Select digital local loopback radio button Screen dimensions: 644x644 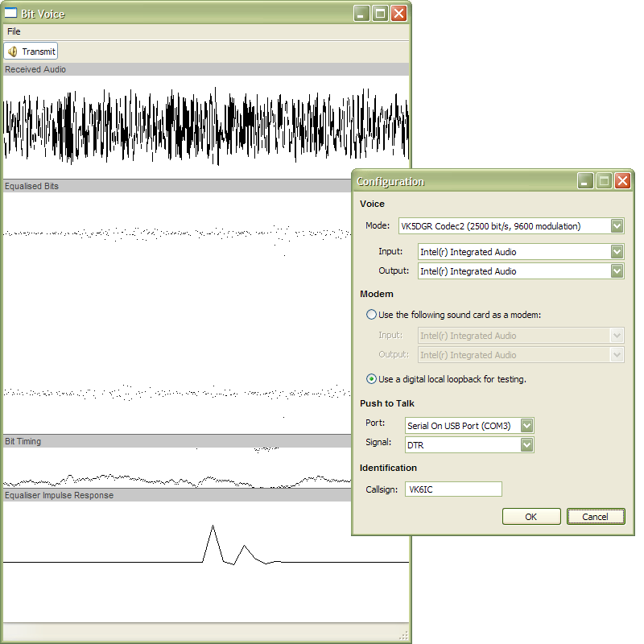pos(371,379)
